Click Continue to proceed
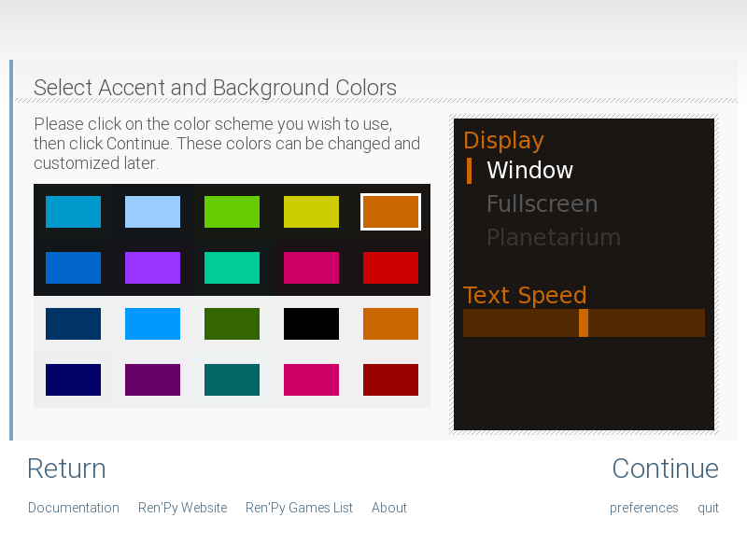Screen dimensions: 747x560 click(x=665, y=469)
